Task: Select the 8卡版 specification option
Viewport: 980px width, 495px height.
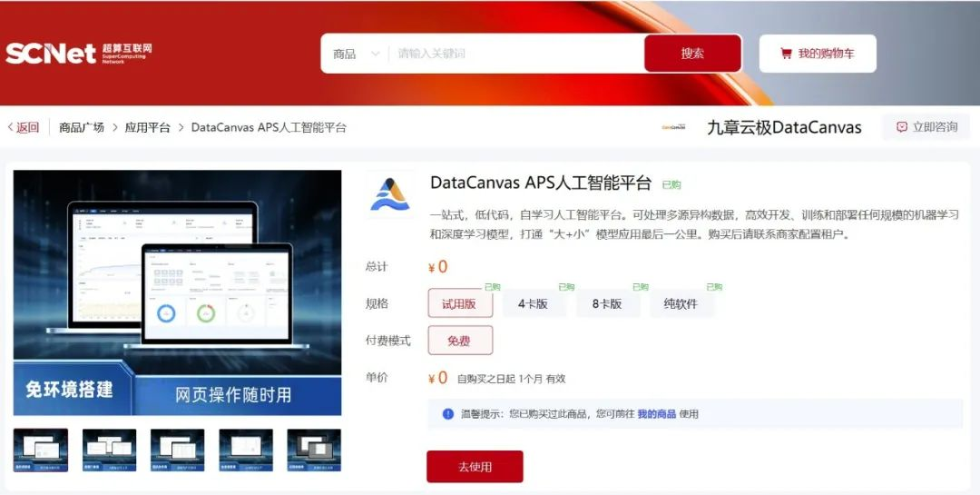Action: coord(607,304)
